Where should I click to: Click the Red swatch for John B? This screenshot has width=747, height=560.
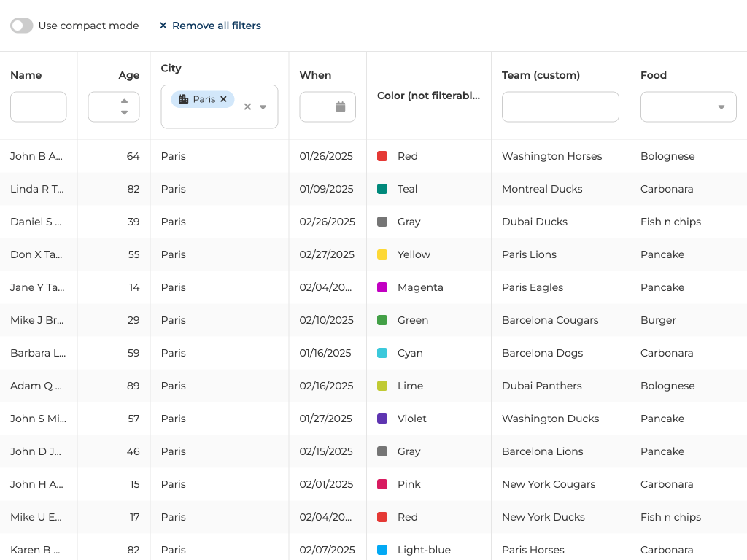[382, 156]
